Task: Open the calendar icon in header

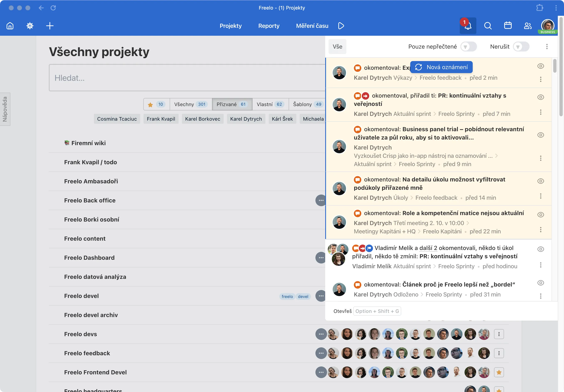Action: tap(508, 26)
